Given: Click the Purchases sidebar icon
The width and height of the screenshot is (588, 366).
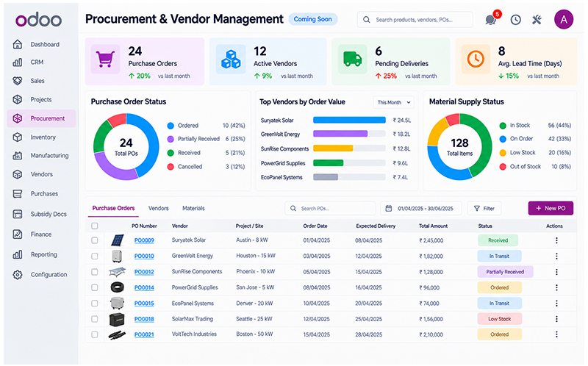Looking at the screenshot, I should 17,194.
